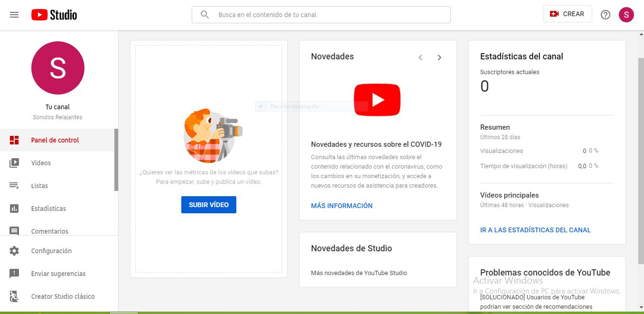This screenshot has width=644, height=314.
Task: Go to previous Novedades item
Action: [420, 57]
